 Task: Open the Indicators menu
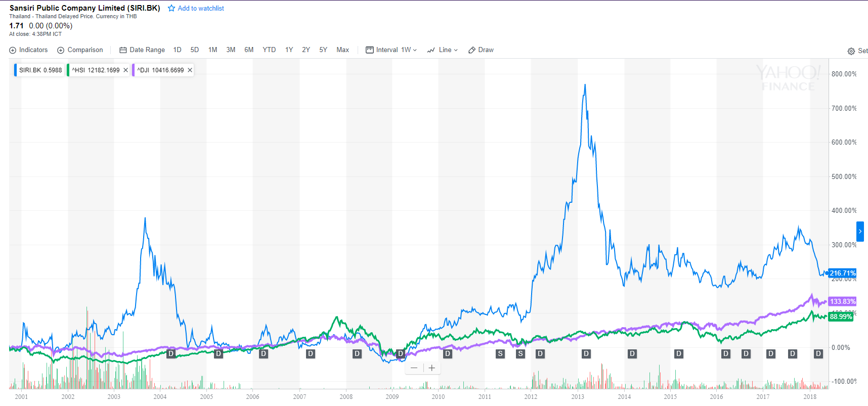pos(28,50)
